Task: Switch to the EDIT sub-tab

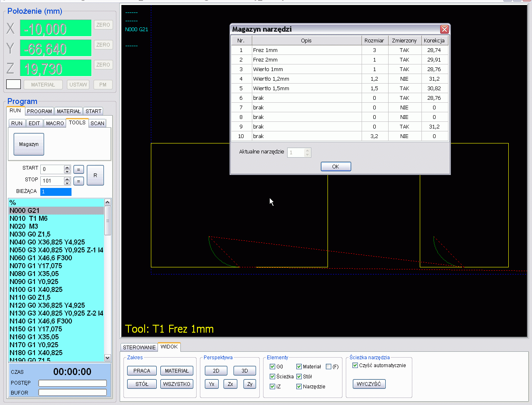Action: [34, 123]
